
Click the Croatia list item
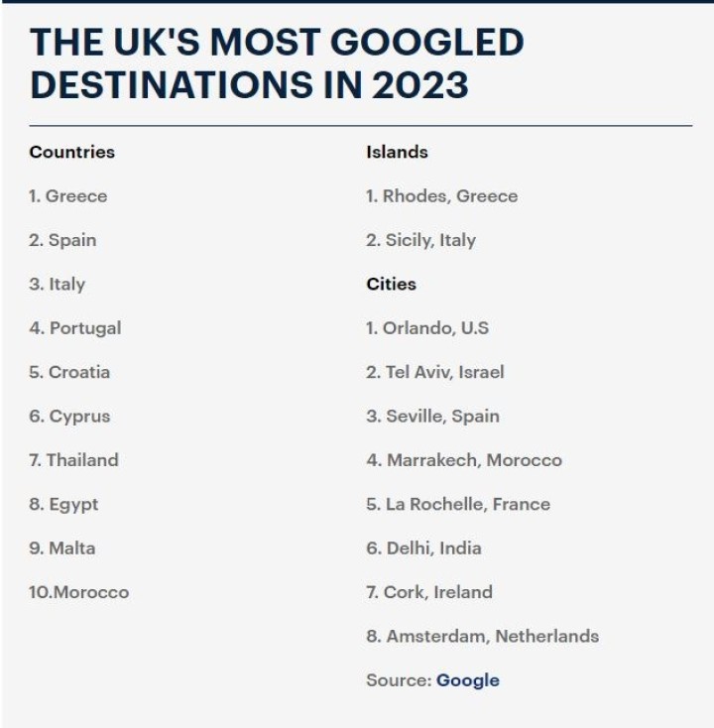(x=69, y=372)
